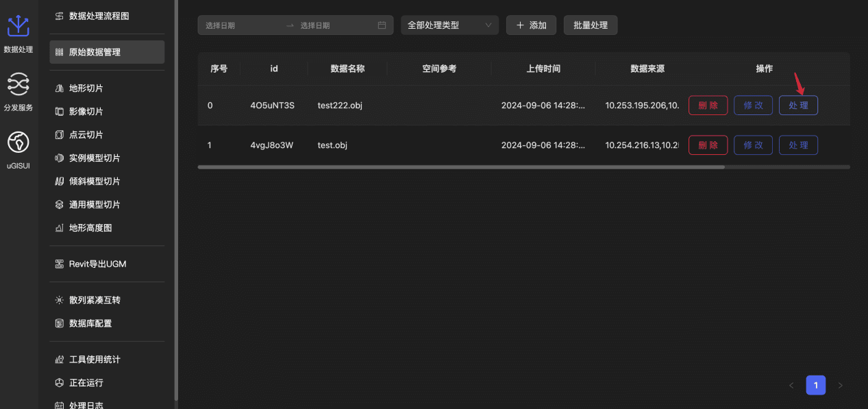Viewport: 868px width, 409px height.
Task: Open 数据库配置 from the sidebar
Action: pyautogui.click(x=90, y=323)
